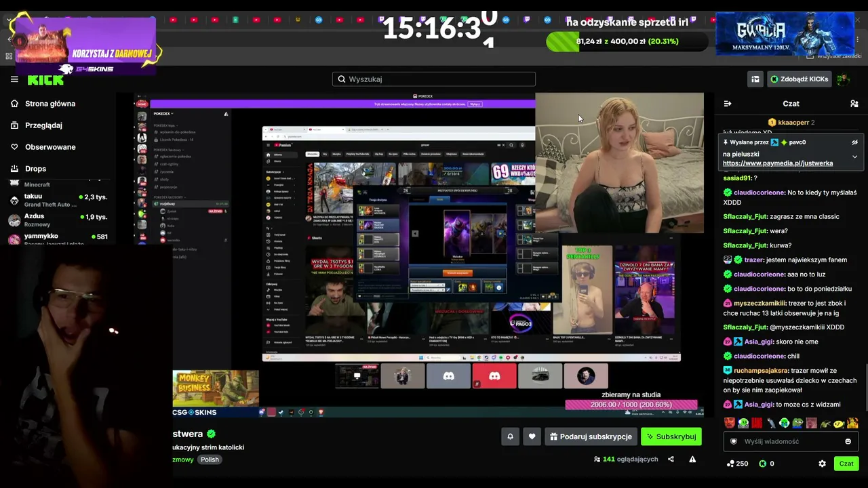Image resolution: width=868 pixels, height=488 pixels.
Task: Open the paymedia.pl/justwerka link
Action: pyautogui.click(x=778, y=163)
